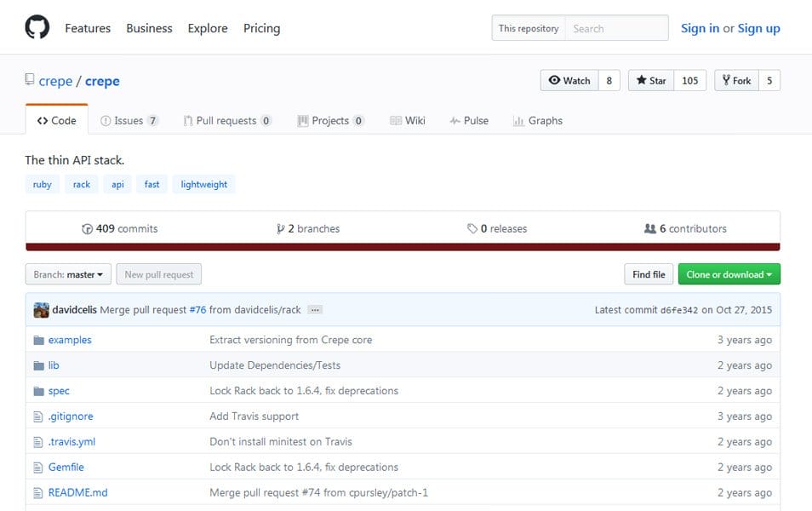The width and height of the screenshot is (812, 511).
Task: Open the .travis.yml file
Action: click(x=72, y=441)
